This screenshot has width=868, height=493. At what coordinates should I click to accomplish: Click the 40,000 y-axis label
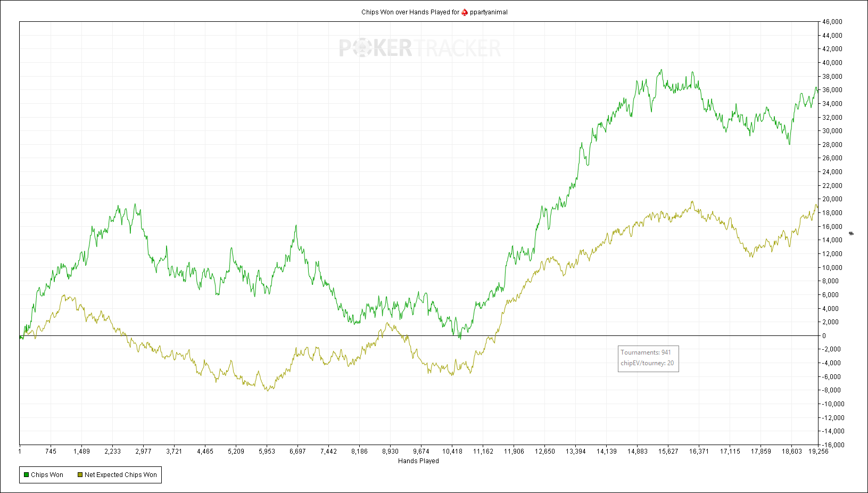(x=832, y=63)
